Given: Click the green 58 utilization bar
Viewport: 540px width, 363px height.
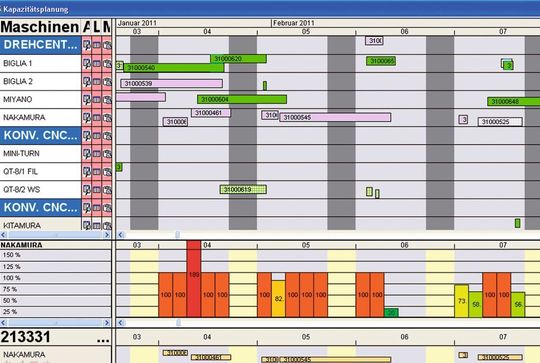Looking at the screenshot, I should (476, 305).
